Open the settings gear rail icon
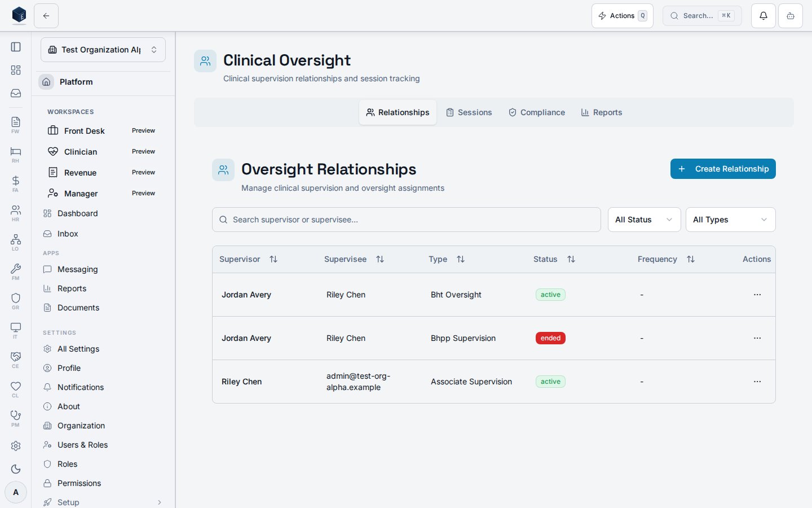The width and height of the screenshot is (812, 508). (x=16, y=446)
